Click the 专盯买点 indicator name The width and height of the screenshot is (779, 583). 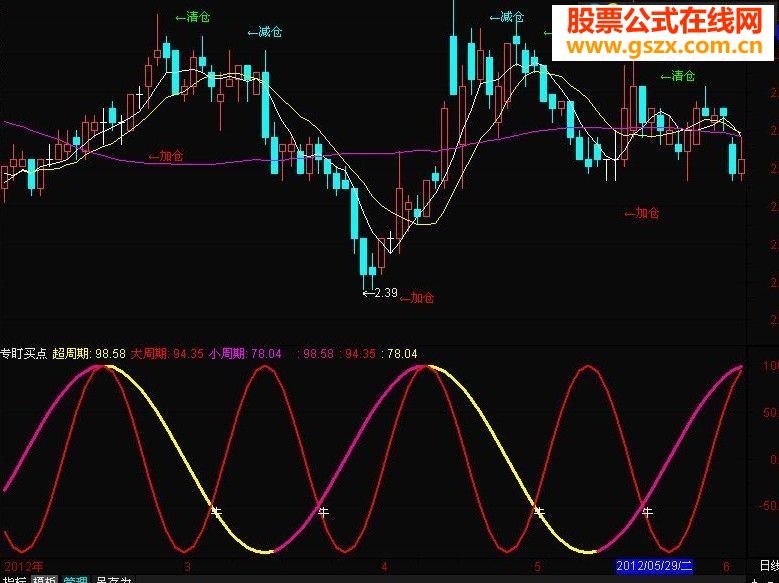pyautogui.click(x=23, y=354)
